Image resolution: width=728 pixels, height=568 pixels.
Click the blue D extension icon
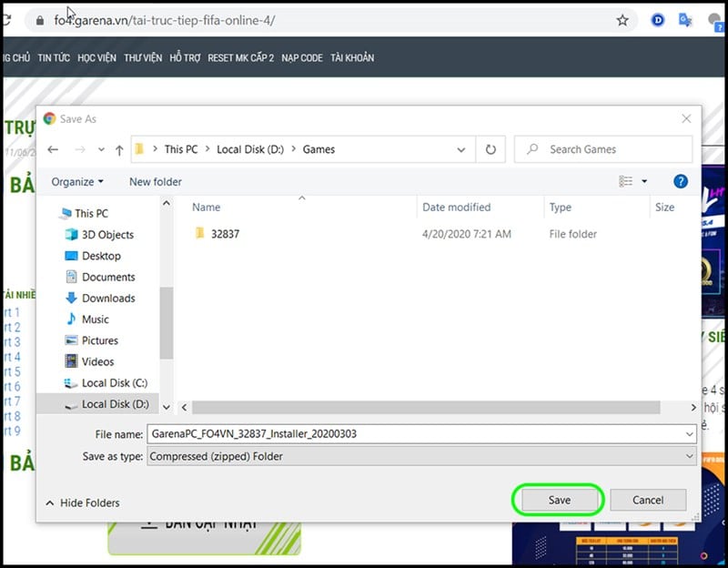[x=657, y=20]
